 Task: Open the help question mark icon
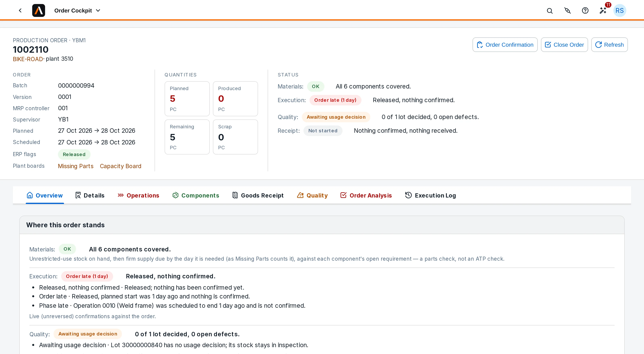[585, 10]
